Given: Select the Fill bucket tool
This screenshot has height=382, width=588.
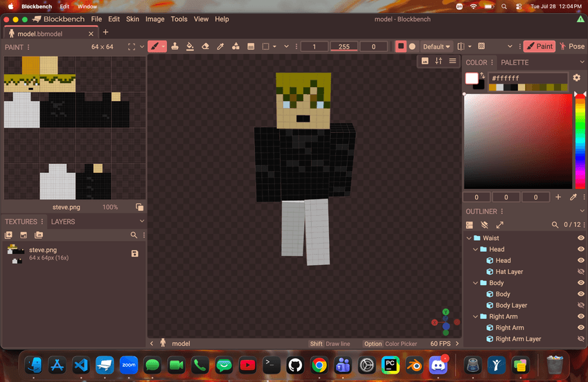Looking at the screenshot, I should (x=190, y=46).
